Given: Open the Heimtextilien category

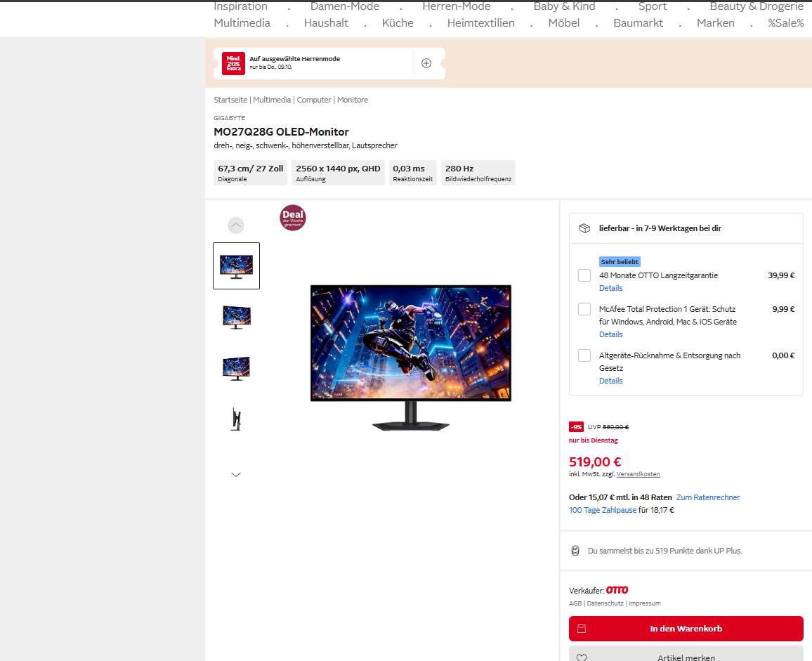Looking at the screenshot, I should [481, 22].
